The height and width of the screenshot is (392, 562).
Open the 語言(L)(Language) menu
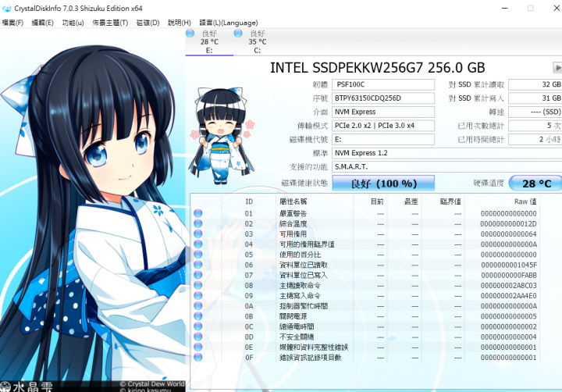(x=228, y=23)
